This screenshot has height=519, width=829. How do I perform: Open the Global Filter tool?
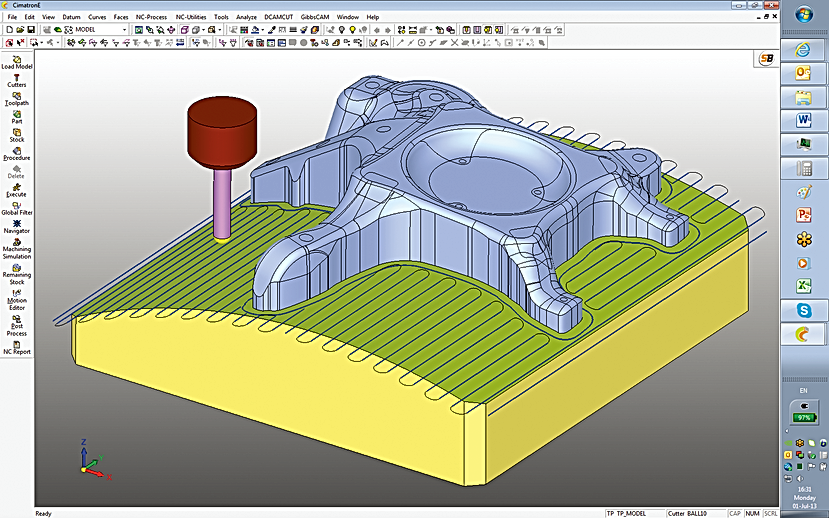(17, 209)
